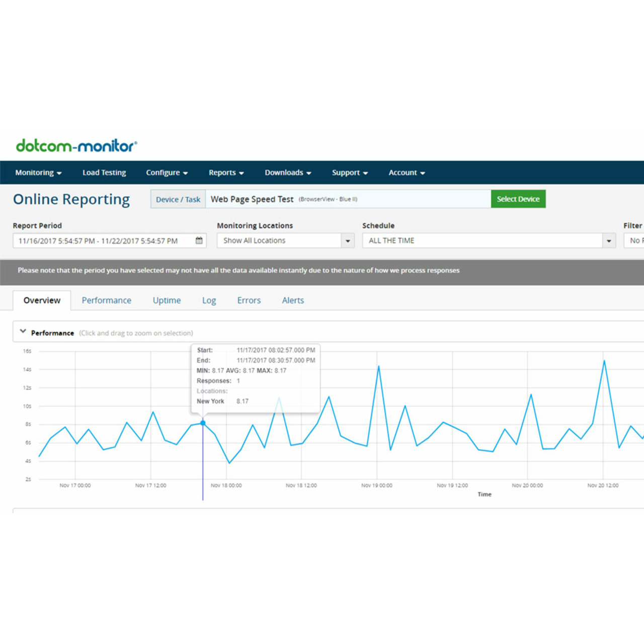Switch to the Errors tab

point(249,300)
